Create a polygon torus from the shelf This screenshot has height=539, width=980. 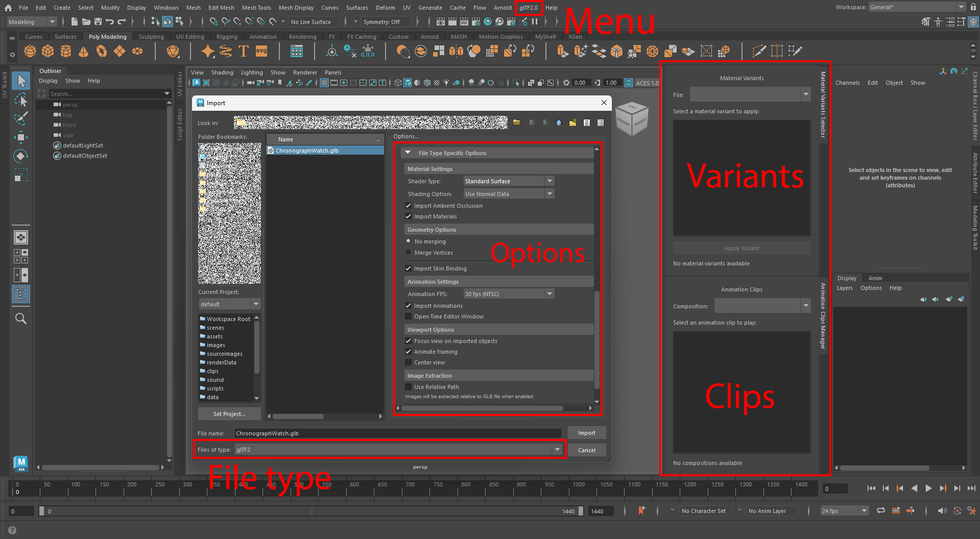pos(101,51)
